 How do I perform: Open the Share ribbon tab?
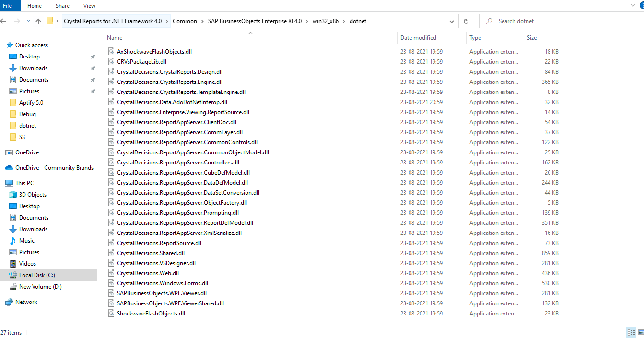[62, 6]
